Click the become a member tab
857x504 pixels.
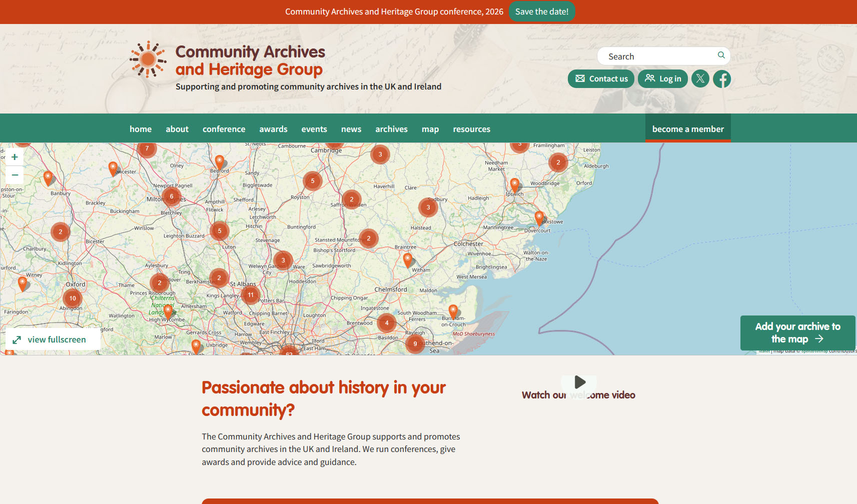pos(688,128)
